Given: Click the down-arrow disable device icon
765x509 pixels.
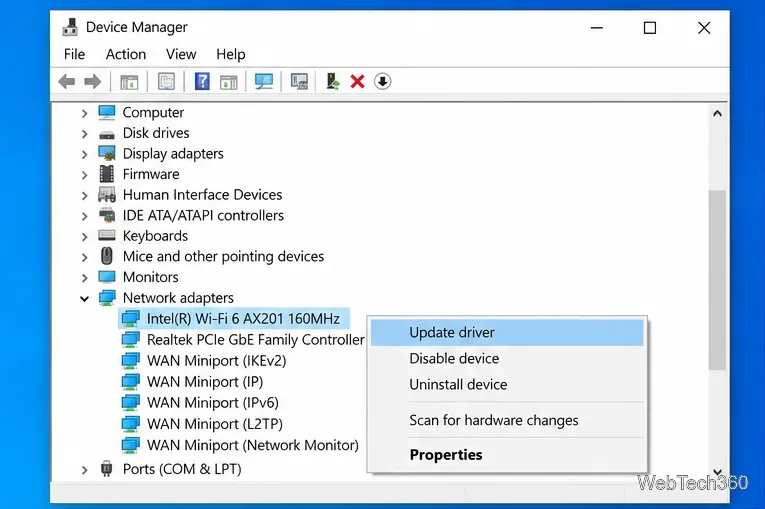Looking at the screenshot, I should pyautogui.click(x=382, y=81).
